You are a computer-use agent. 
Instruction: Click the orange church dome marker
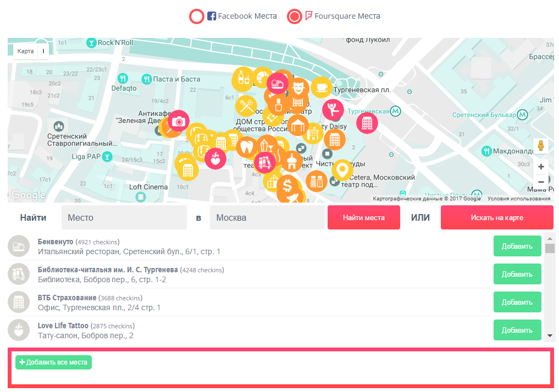[292, 161]
